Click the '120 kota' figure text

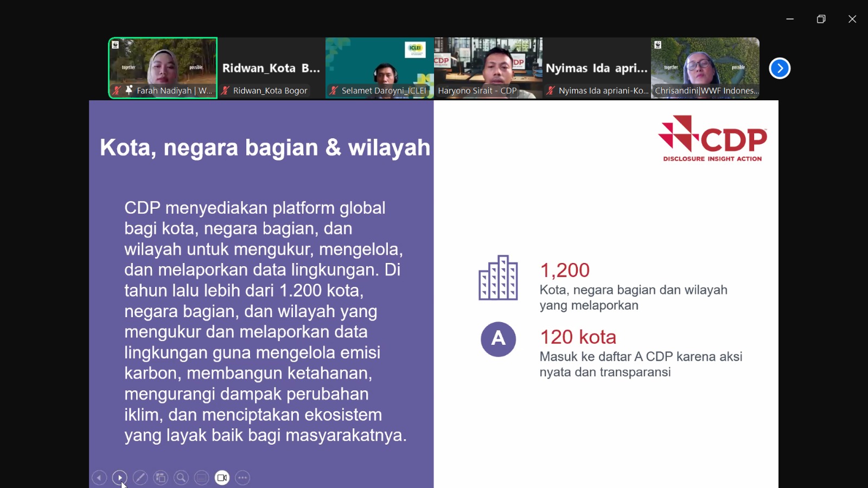tap(578, 337)
